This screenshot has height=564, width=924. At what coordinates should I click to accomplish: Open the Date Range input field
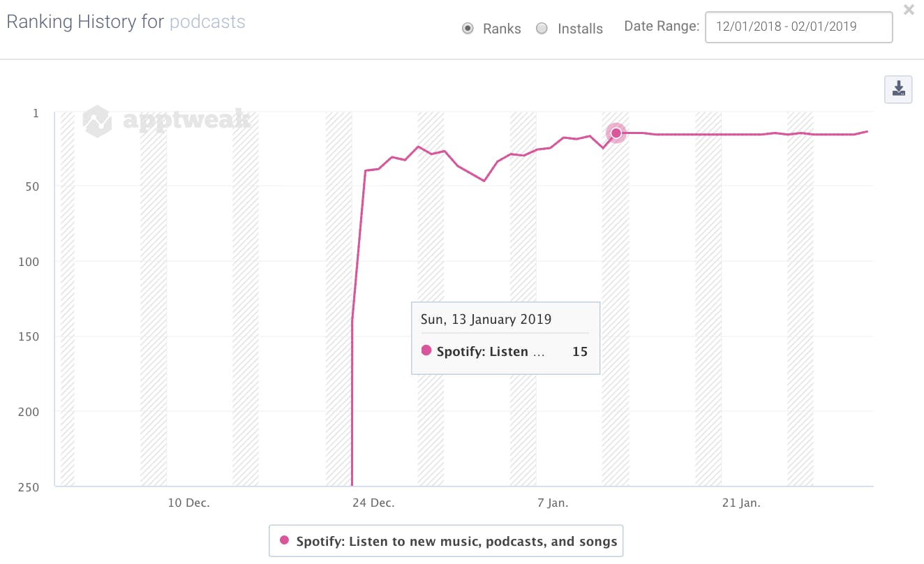tap(798, 27)
